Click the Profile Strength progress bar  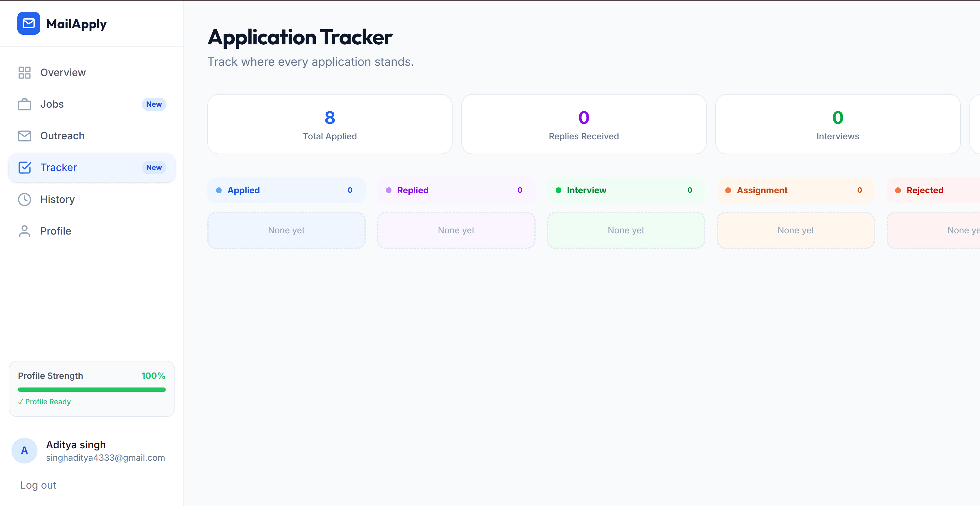click(x=92, y=389)
